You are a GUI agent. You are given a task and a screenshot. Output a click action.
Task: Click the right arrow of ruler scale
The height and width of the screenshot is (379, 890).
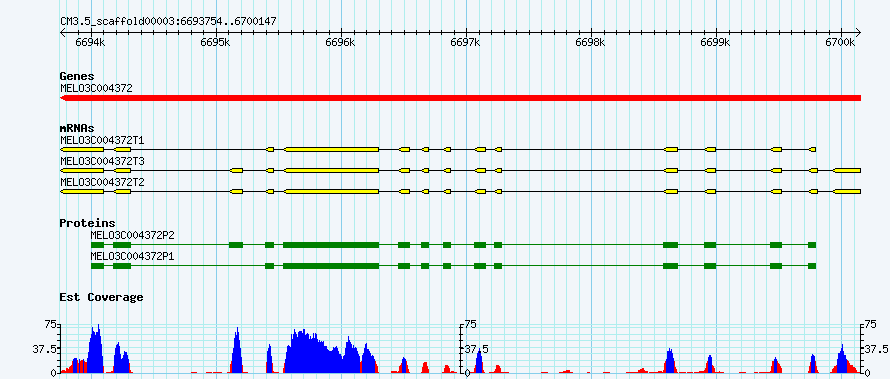[x=858, y=32]
